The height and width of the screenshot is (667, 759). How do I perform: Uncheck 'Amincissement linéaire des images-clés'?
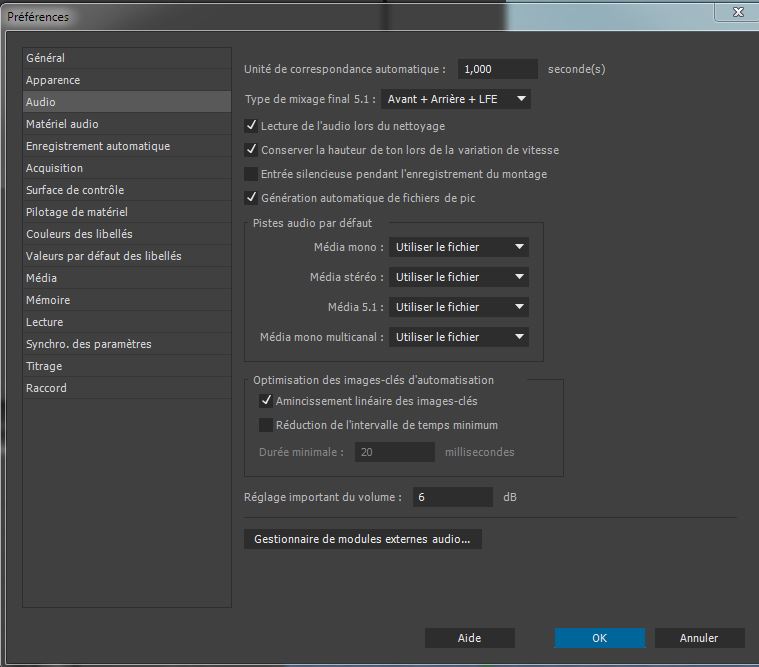266,401
